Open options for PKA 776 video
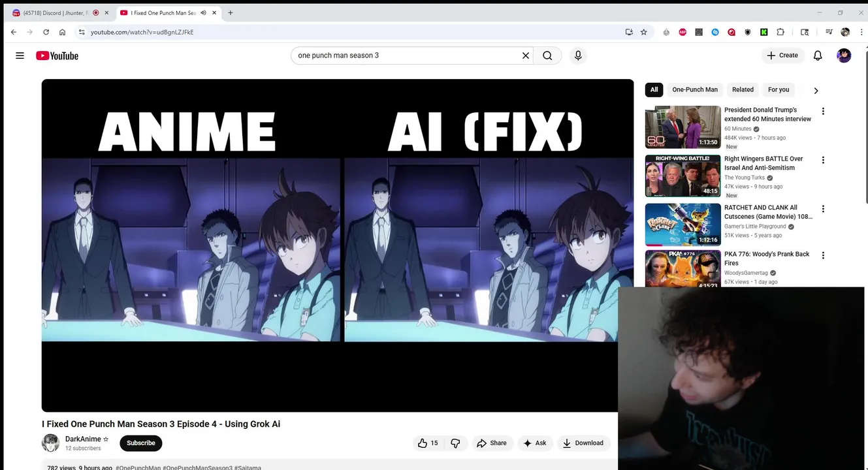This screenshot has width=868, height=470. coord(823,255)
